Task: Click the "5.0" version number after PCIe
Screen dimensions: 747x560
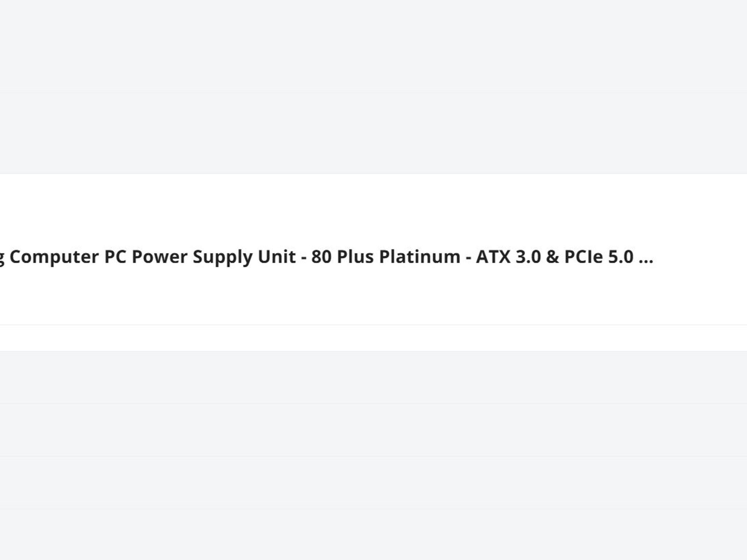Action: (621, 257)
